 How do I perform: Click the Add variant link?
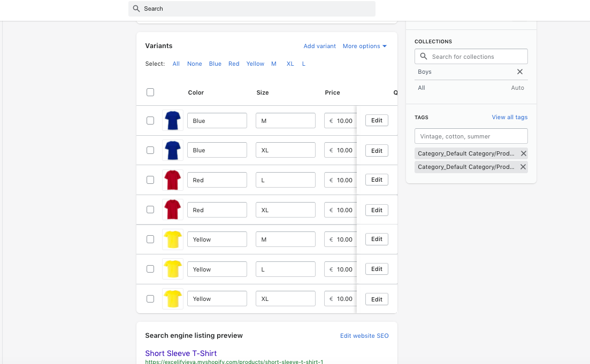click(319, 46)
